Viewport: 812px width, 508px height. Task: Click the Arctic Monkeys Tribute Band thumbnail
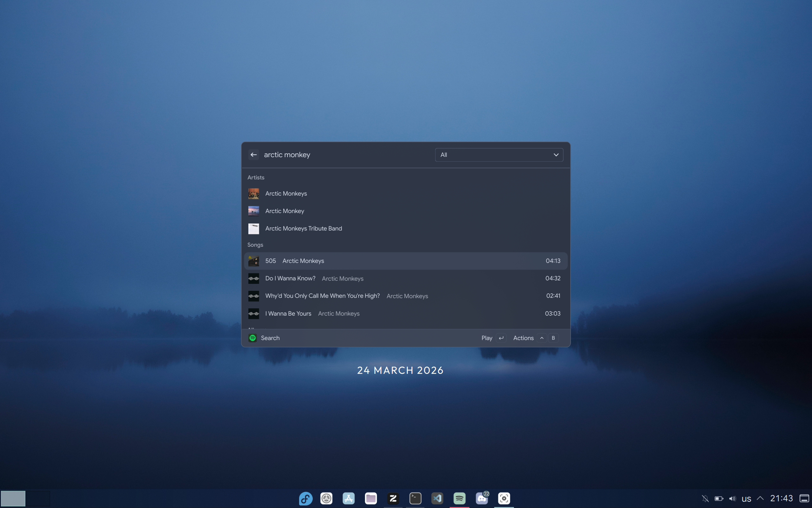click(254, 229)
